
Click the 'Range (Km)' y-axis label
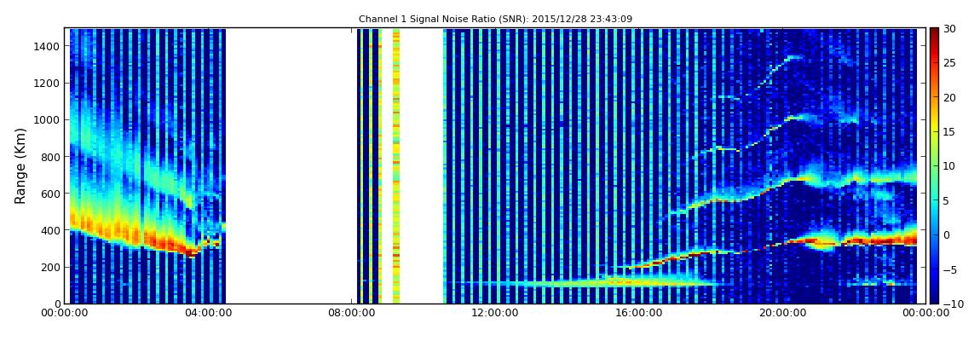coord(20,165)
